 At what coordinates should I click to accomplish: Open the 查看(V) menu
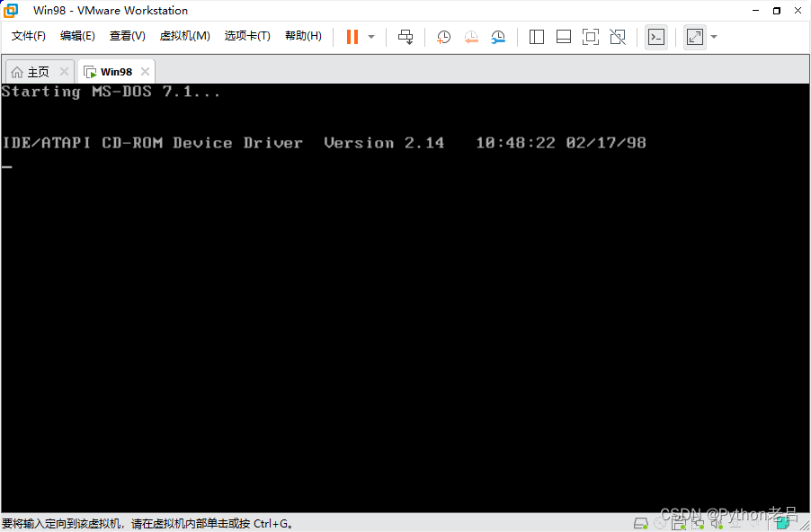point(128,36)
